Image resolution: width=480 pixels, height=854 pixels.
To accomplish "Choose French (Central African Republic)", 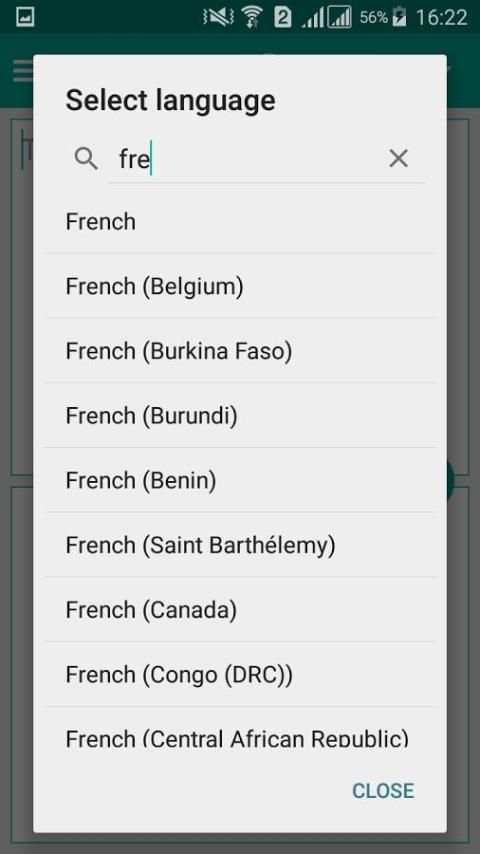I will pos(240,728).
